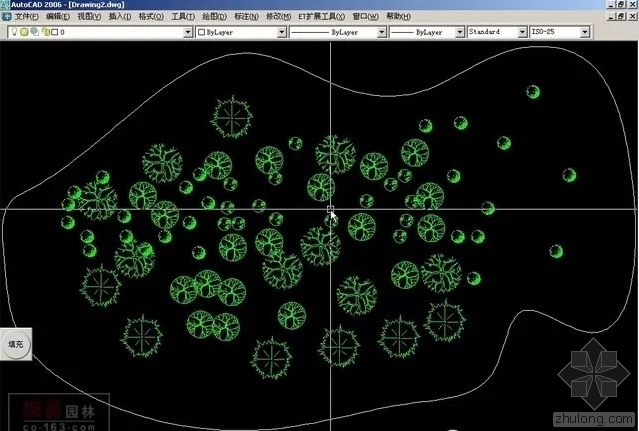
Task: Select the large spiky tree at top left
Action: click(232, 118)
